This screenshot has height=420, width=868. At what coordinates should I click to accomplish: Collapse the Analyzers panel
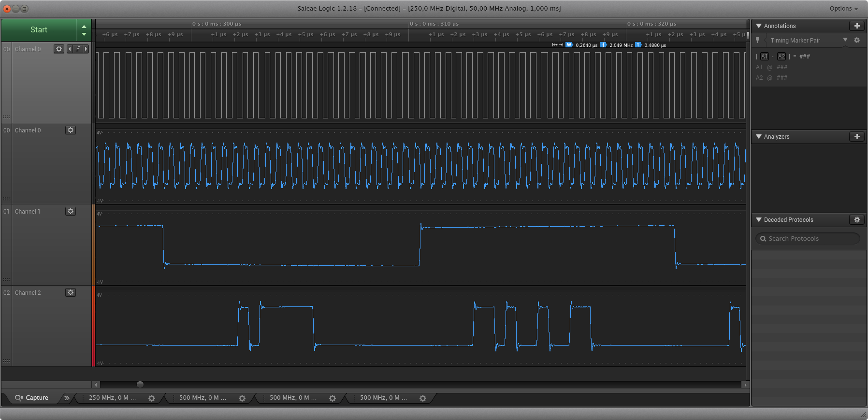click(x=759, y=137)
